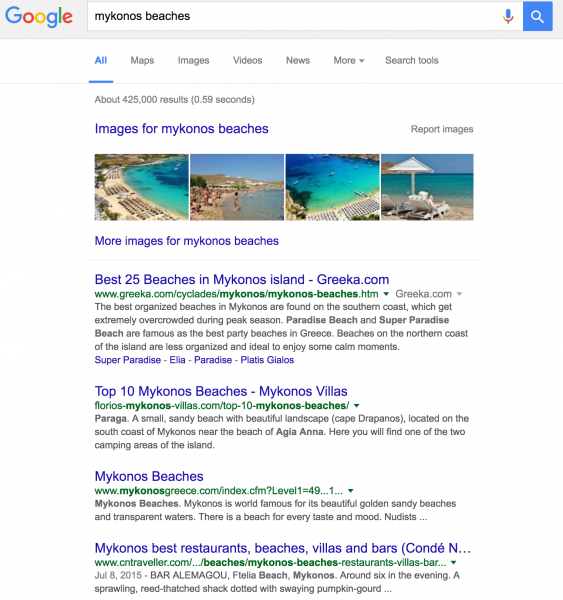The height and width of the screenshot is (600, 563).
Task: Open third thumbnail of turquoise bay aerial
Action: (333, 187)
